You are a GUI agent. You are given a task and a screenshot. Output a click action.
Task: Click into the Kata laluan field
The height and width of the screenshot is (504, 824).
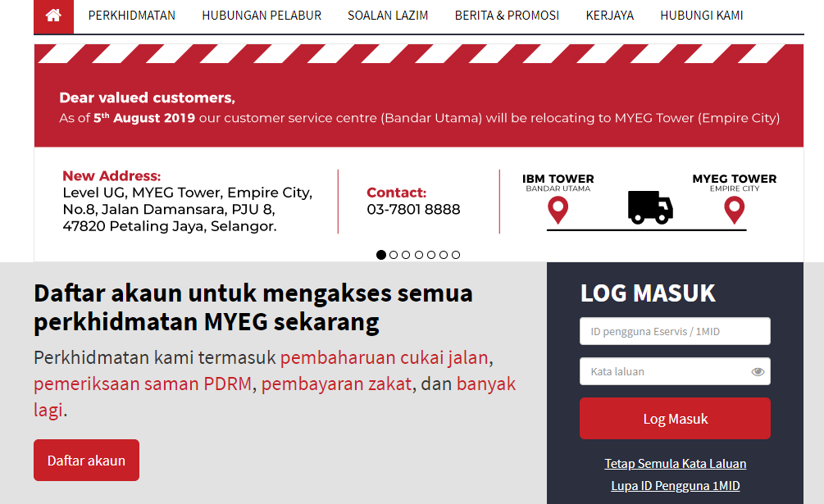click(x=664, y=372)
